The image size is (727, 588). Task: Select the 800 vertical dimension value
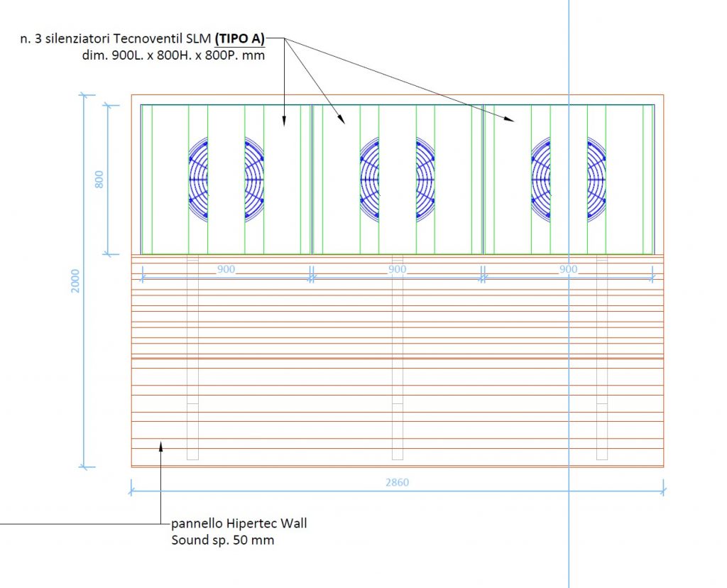coord(99,180)
